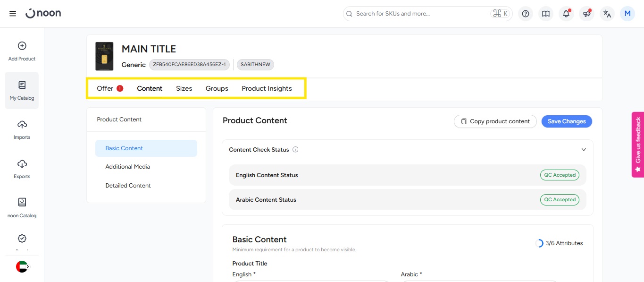Collapse the Content Check Status section
This screenshot has width=644, height=282.
tap(584, 150)
